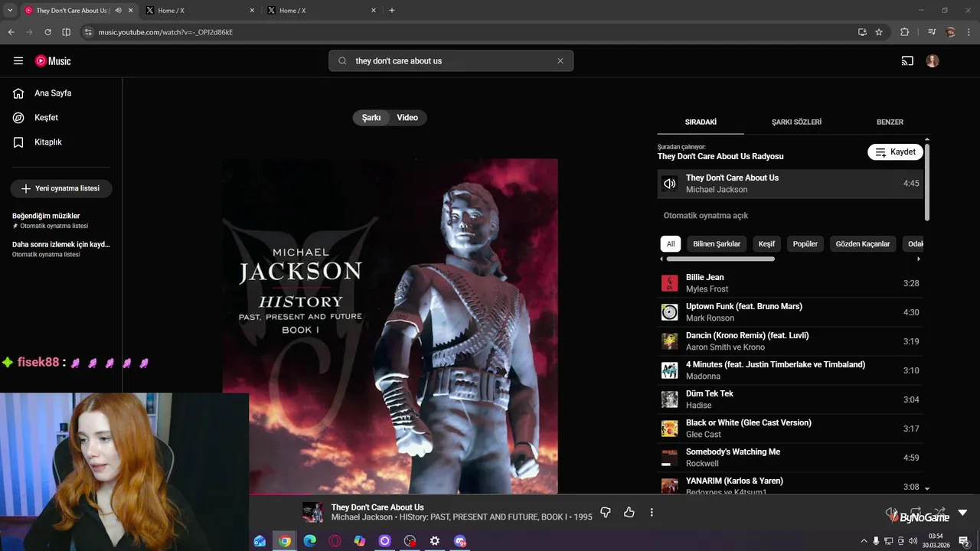Go back in browser history
Screen dimensions: 980x551
click(x=11, y=32)
